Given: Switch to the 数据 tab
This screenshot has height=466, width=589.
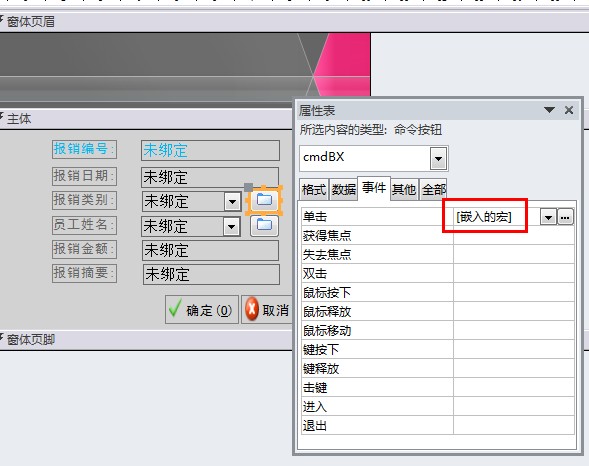Looking at the screenshot, I should point(343,190).
